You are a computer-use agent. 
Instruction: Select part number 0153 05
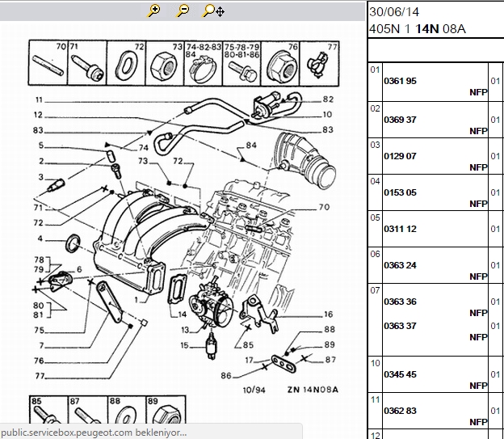pos(400,192)
